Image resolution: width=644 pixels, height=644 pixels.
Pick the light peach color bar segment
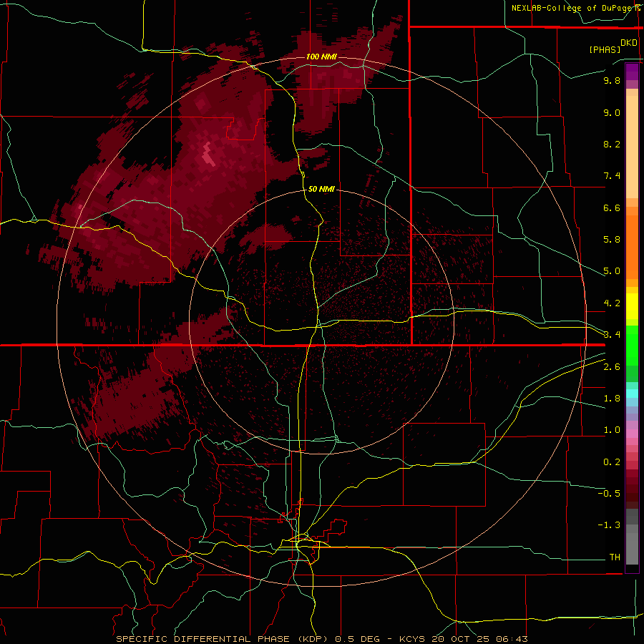(632, 147)
